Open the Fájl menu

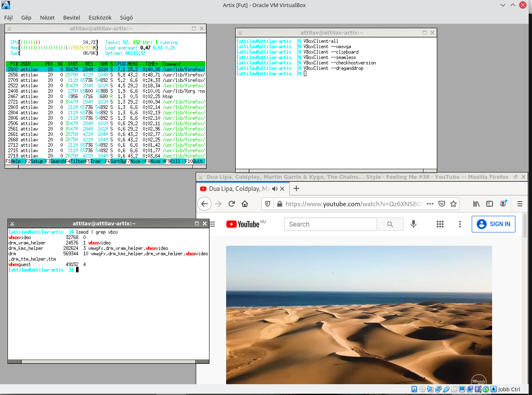click(8, 18)
